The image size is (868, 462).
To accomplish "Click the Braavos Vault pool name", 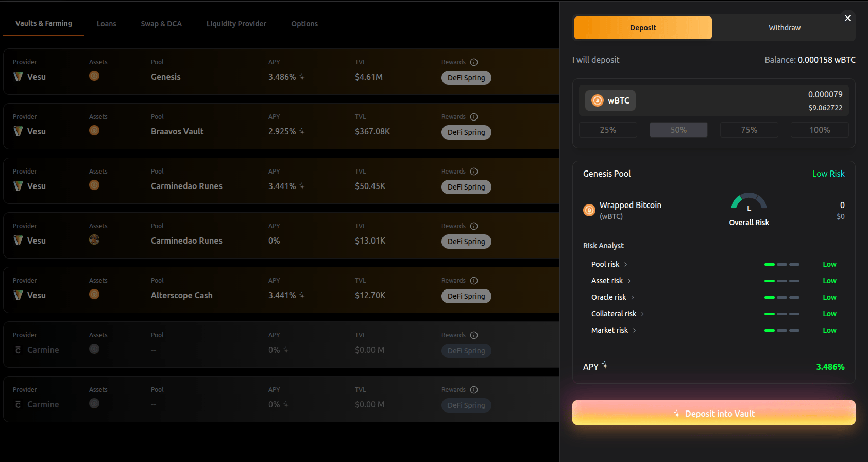I will click(x=177, y=131).
